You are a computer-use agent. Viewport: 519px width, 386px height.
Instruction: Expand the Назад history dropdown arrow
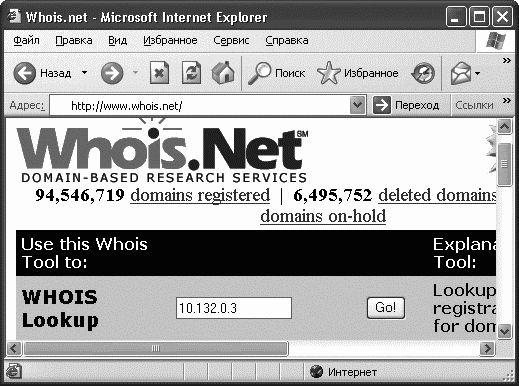tap(85, 72)
